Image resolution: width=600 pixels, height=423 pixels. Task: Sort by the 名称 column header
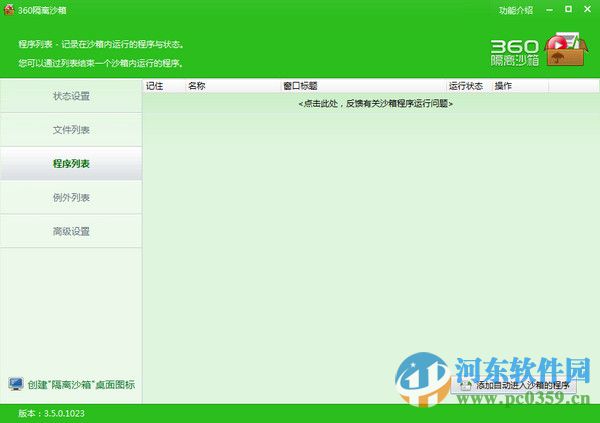[233, 86]
